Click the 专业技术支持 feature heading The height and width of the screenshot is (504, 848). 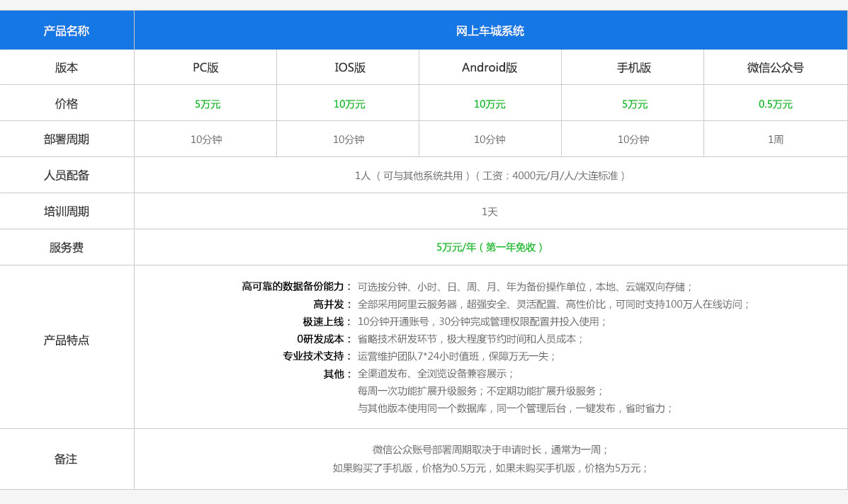coord(317,356)
